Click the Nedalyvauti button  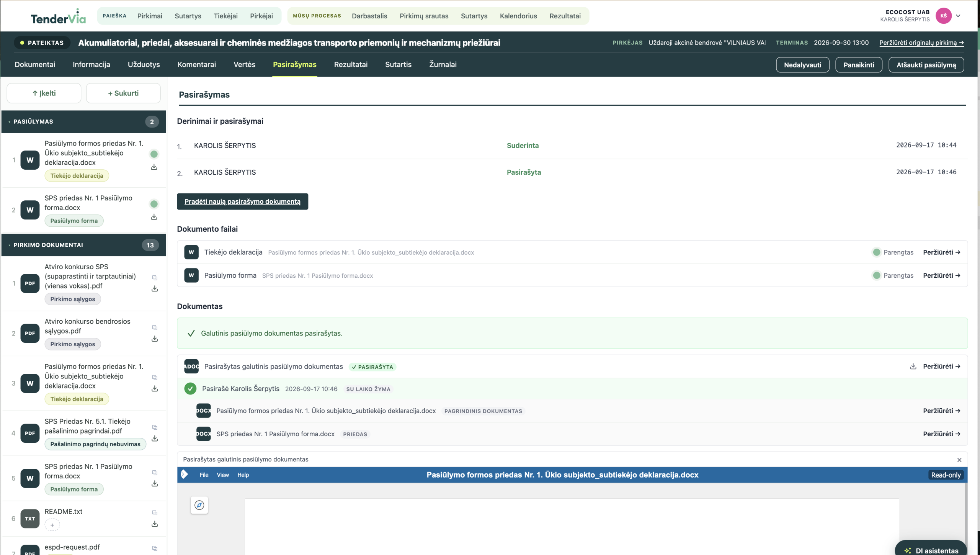click(x=802, y=65)
